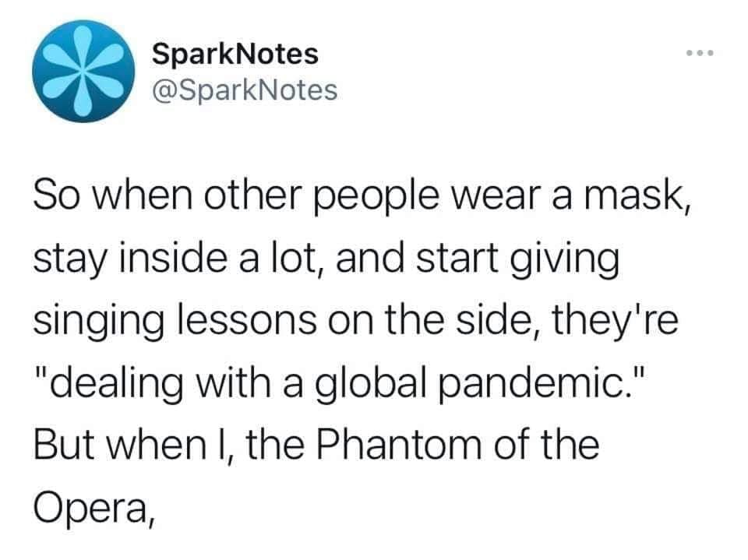Click the tweet line starting "So when other people"

click(x=362, y=195)
